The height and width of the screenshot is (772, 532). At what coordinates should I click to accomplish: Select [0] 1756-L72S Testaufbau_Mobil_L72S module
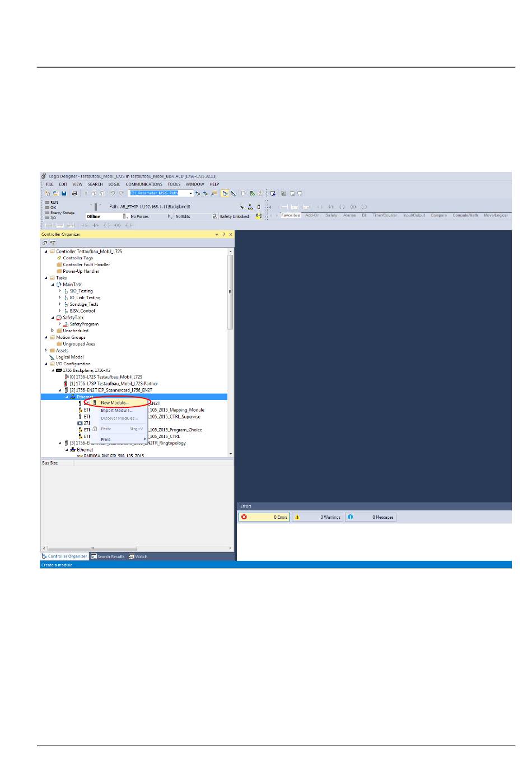point(106,377)
